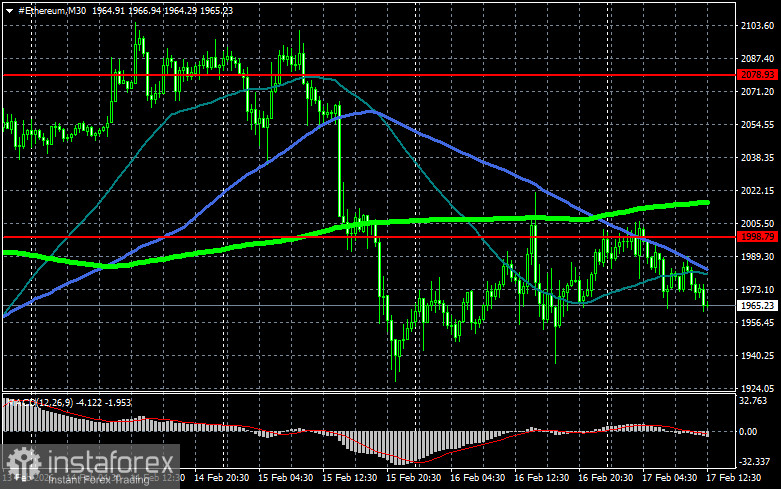Click the 17 Feb 12:30 time label
The height and width of the screenshot is (489, 781).
[x=734, y=478]
